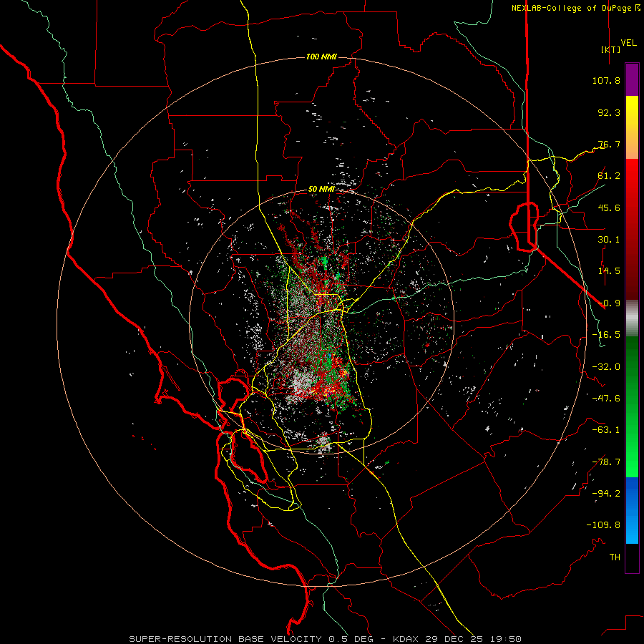Click the Super-Resolution Base Velocity caption

[326, 639]
